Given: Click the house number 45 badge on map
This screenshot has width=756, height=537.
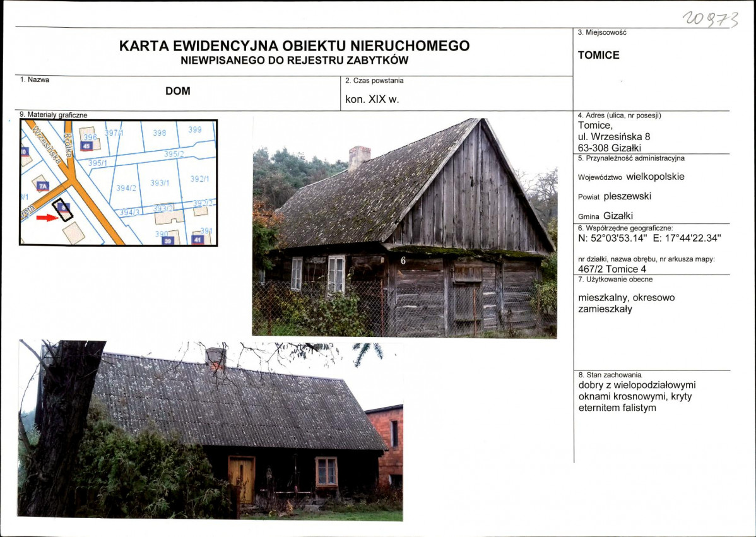Looking at the screenshot, I should (87, 146).
